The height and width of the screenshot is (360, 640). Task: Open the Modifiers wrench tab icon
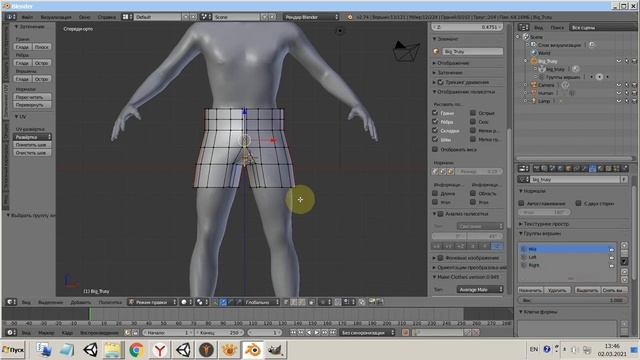coord(584,168)
